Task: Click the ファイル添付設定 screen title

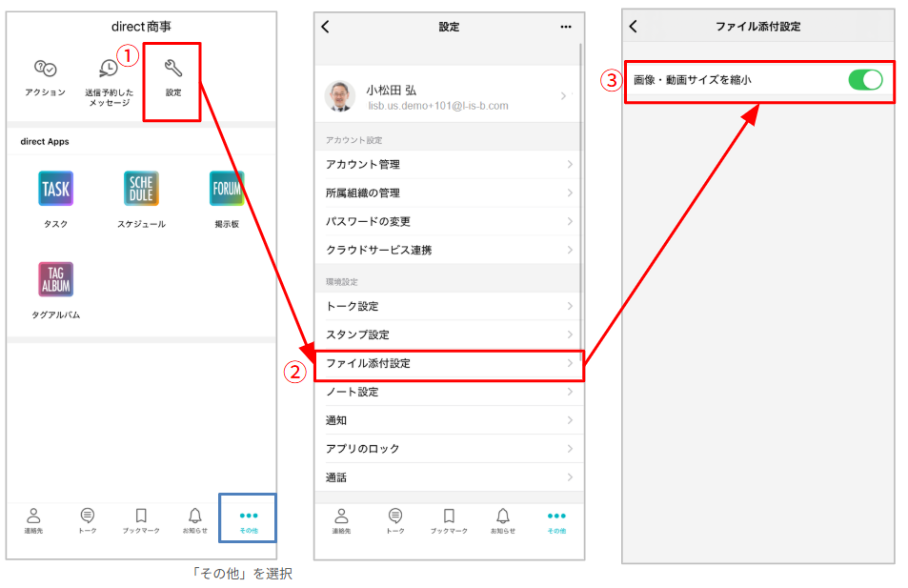Action: [x=758, y=26]
